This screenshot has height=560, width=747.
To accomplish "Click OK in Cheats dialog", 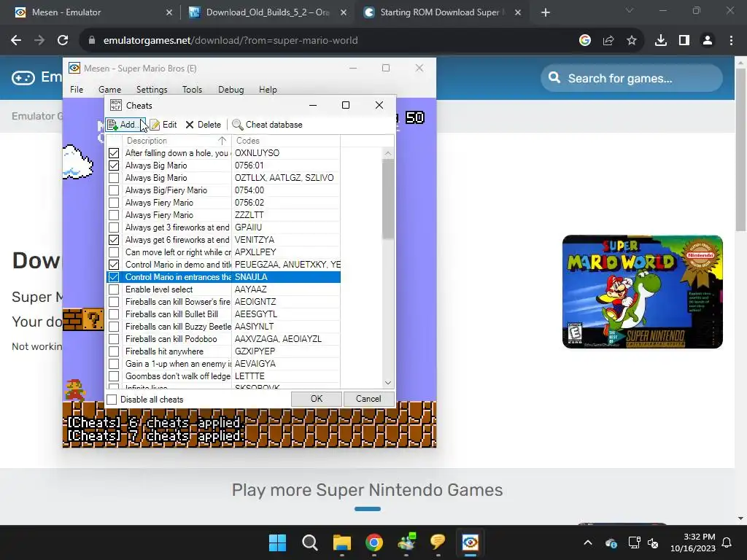I will point(317,399).
